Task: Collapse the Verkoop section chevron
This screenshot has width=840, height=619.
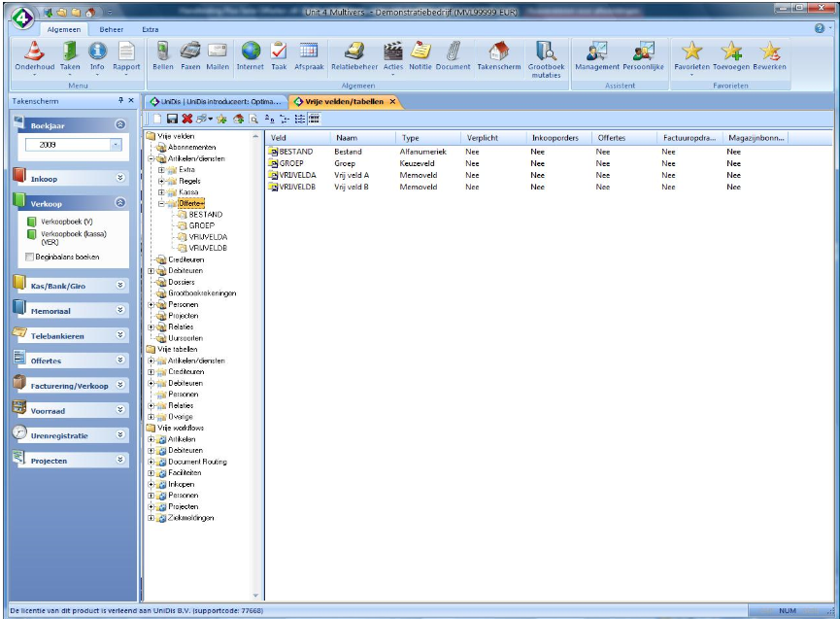Action: pos(120,202)
